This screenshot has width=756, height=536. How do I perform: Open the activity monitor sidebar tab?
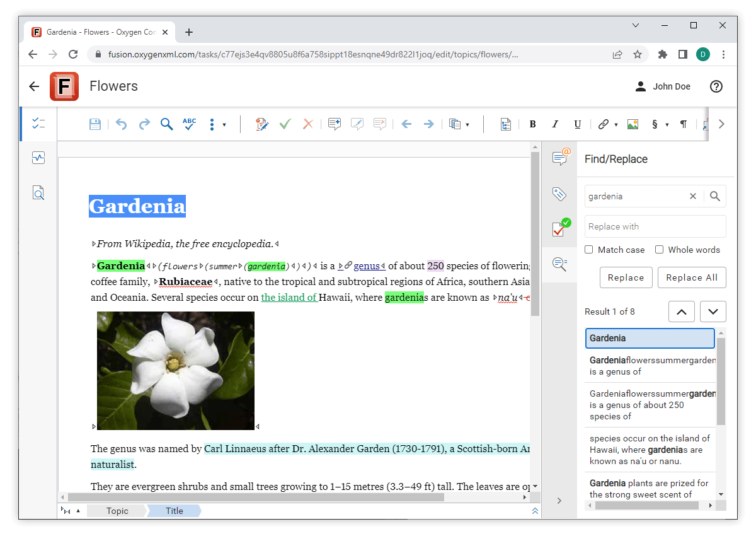point(38,158)
